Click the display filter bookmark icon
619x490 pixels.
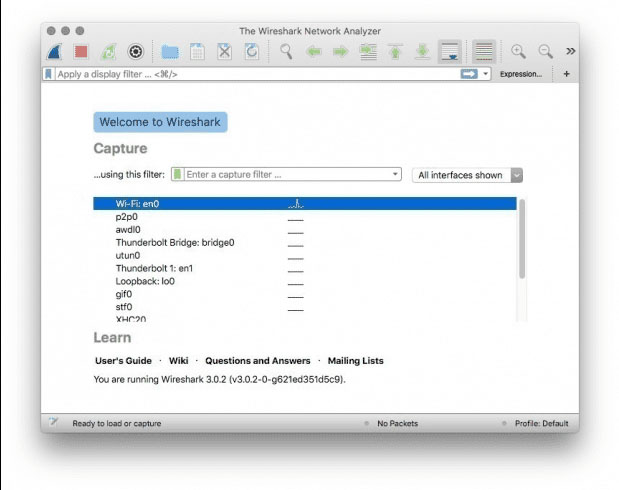49,74
